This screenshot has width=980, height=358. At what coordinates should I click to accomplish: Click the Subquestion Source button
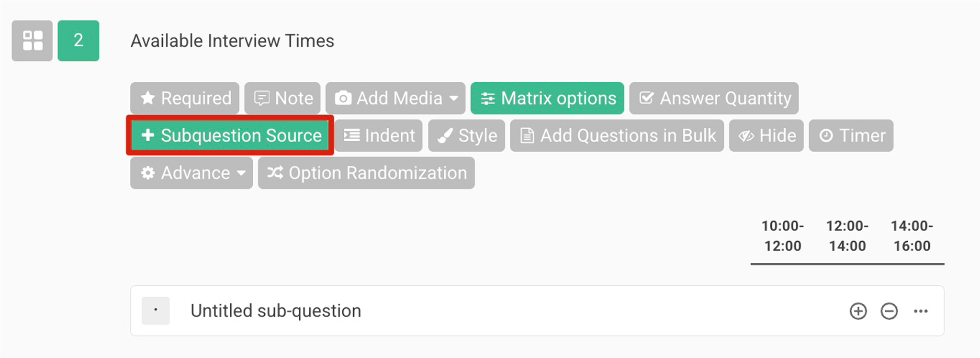tap(230, 135)
